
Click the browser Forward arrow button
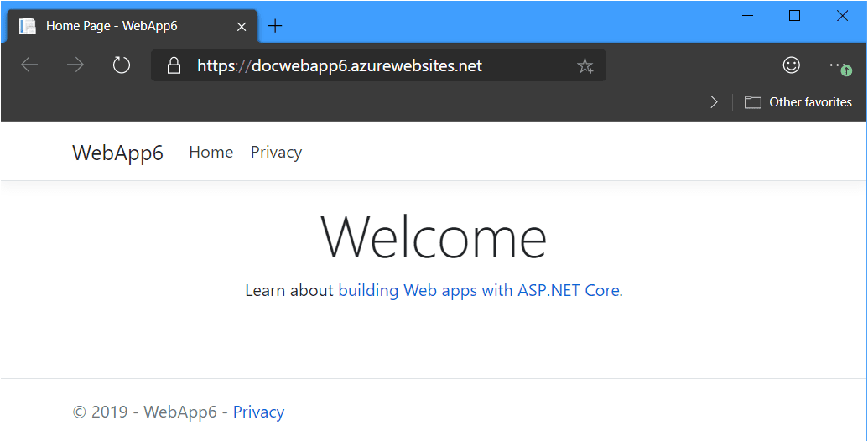tap(75, 65)
